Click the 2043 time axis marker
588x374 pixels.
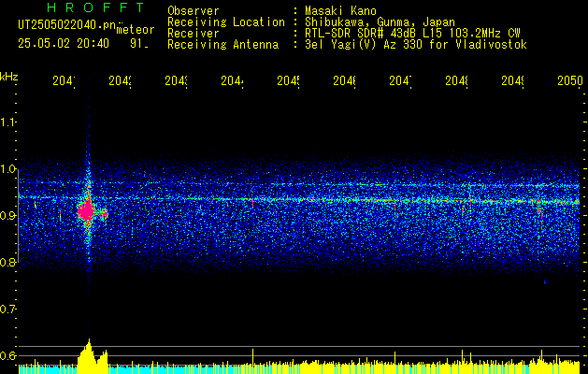pyautogui.click(x=177, y=81)
